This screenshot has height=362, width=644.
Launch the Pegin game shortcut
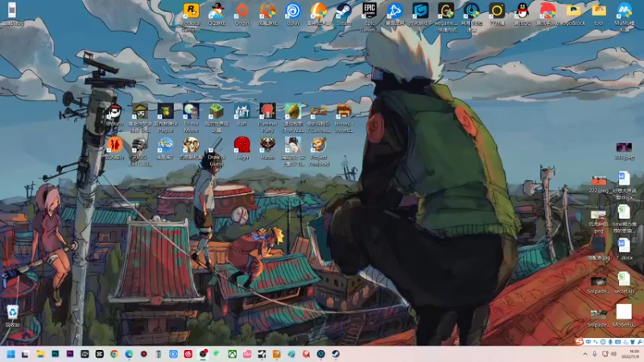pyautogui.click(x=166, y=112)
